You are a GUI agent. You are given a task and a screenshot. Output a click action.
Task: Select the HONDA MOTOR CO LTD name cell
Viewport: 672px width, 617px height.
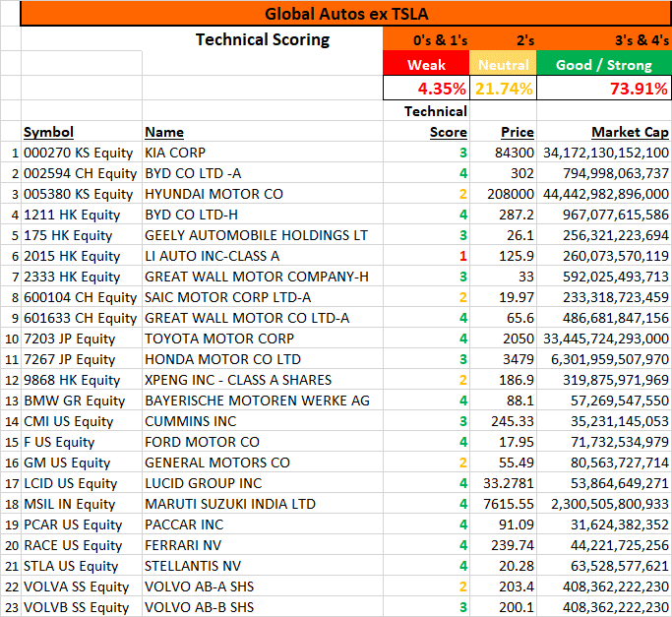263,359
